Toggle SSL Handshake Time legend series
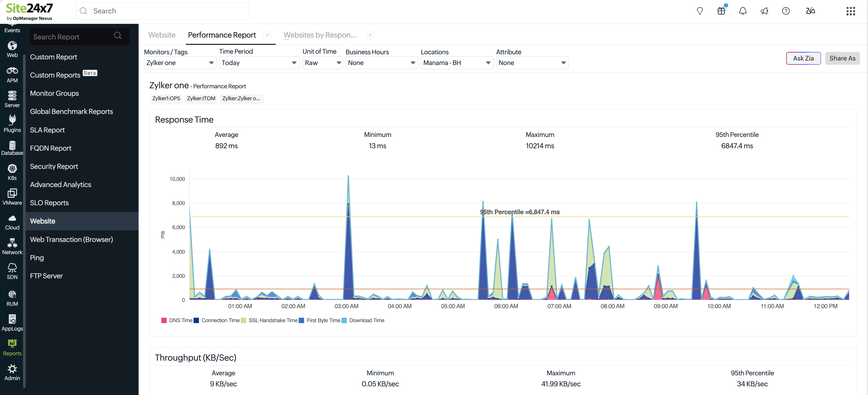This screenshot has width=868, height=395. 269,320
